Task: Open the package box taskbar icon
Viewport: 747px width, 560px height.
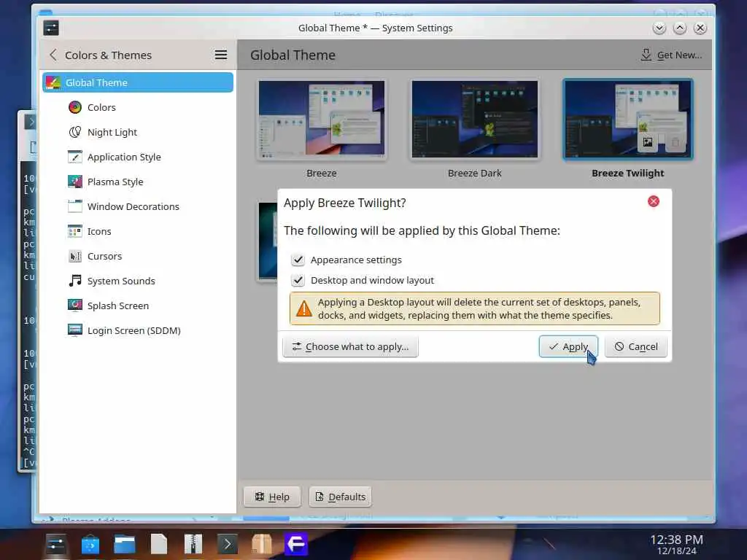Action: point(262,544)
